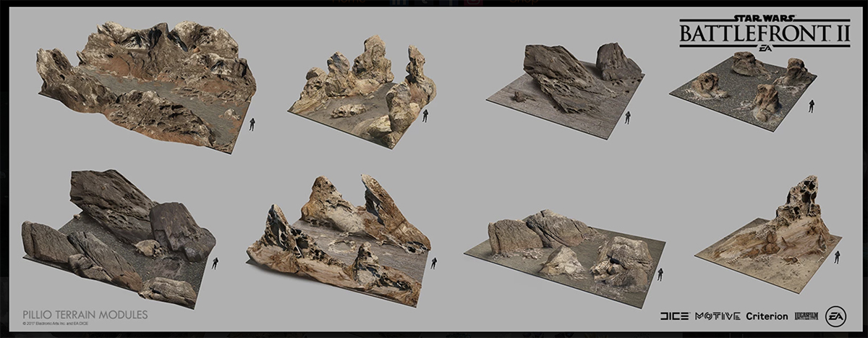Click the 'PILLIO TERRAIN MODULES' caption
Image resolution: width=868 pixels, height=338 pixels.
click(x=85, y=315)
